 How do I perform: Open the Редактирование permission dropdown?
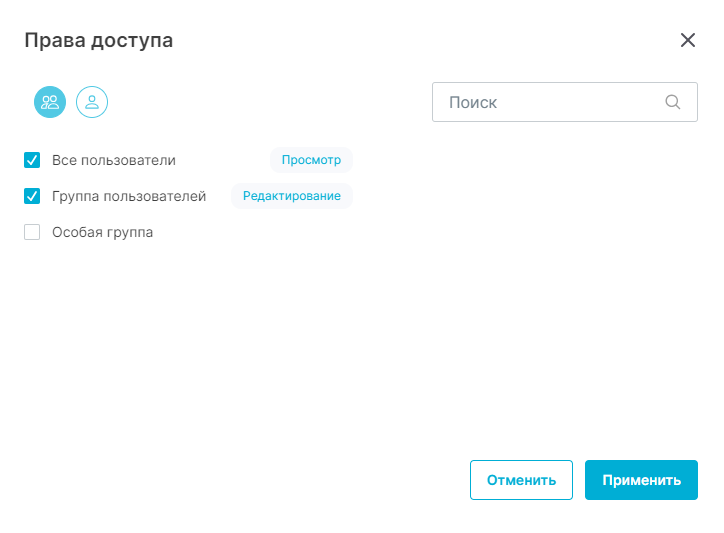[291, 196]
